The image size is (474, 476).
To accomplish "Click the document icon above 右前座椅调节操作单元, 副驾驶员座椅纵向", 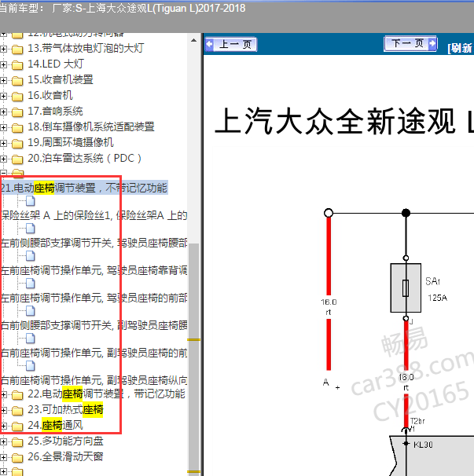I will click(x=31, y=366).
